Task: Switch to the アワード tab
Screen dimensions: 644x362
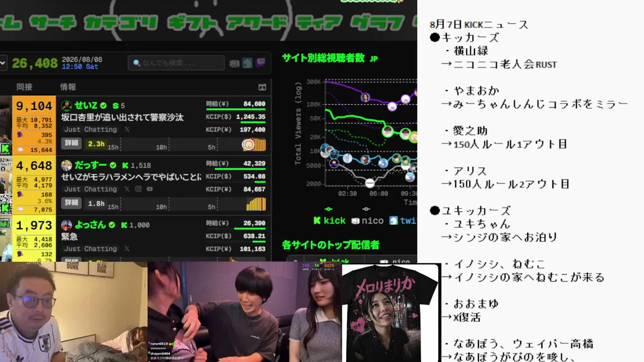Action: pos(257,22)
